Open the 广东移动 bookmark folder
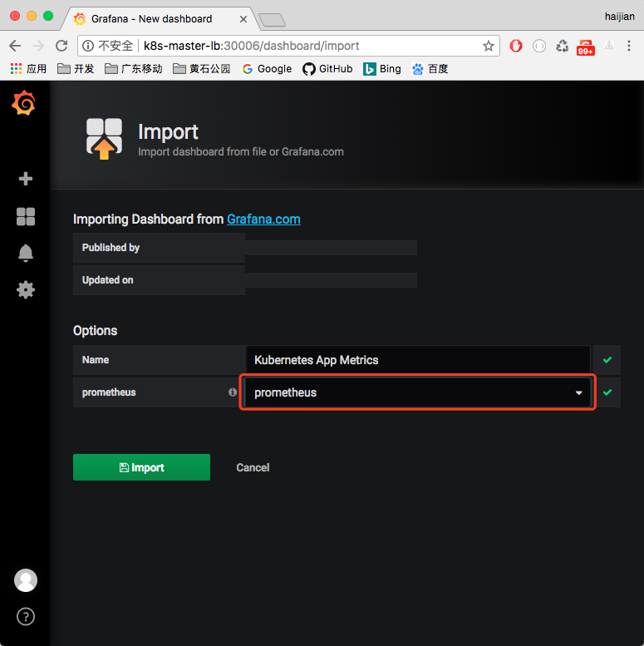Image resolution: width=644 pixels, height=646 pixels. [134, 69]
